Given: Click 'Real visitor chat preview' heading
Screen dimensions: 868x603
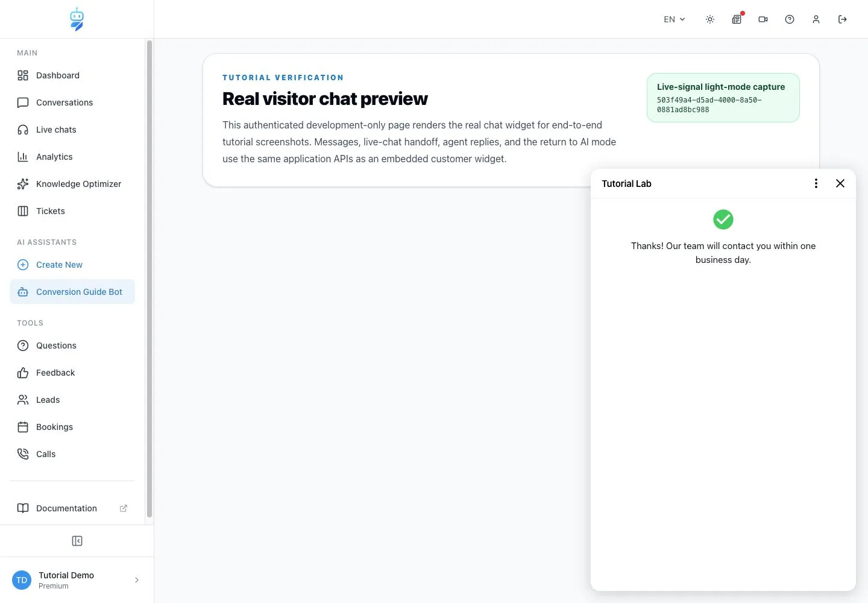Looking at the screenshot, I should click(325, 99).
